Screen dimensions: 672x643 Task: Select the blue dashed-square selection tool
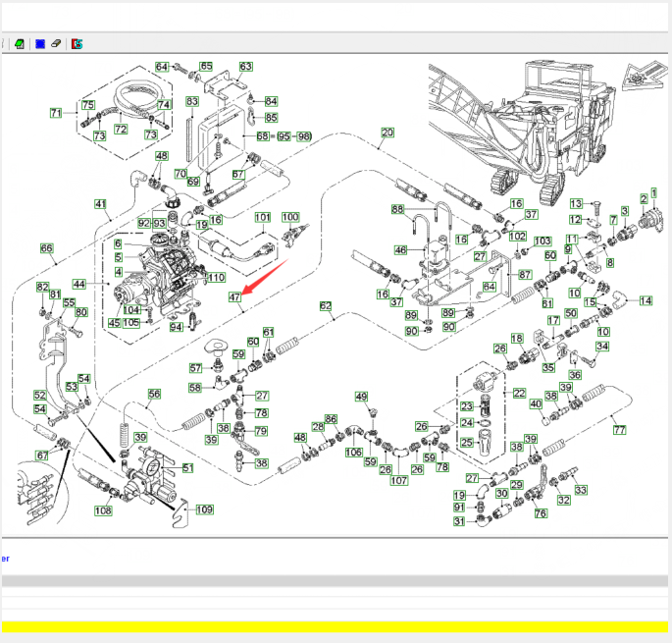40,43
